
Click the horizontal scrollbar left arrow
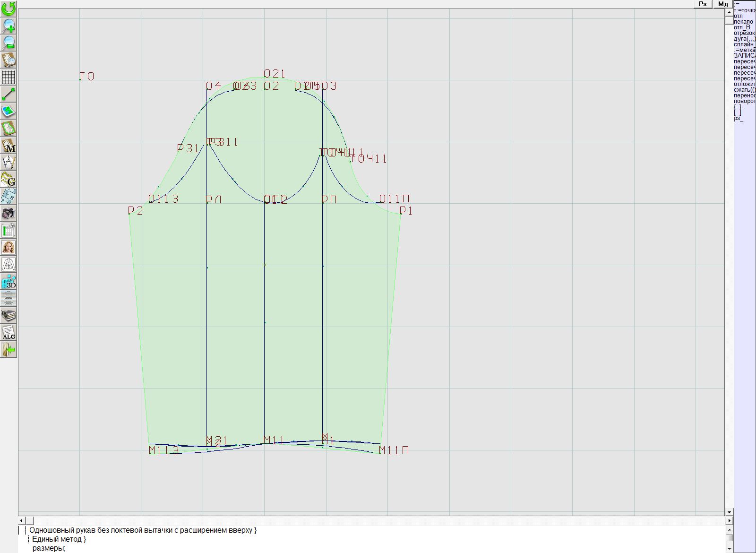tap(22, 520)
